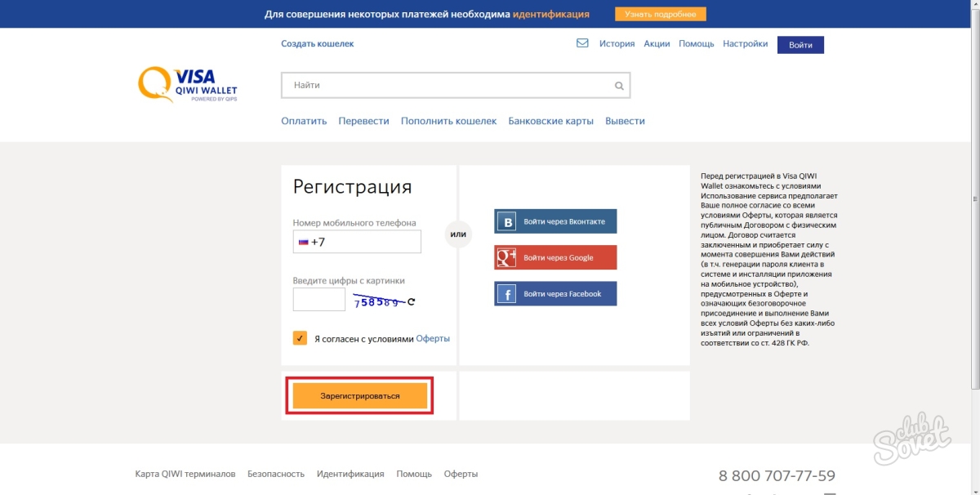Viewport: 980px width, 495px height.
Task: Open Настройки
Action: click(746, 44)
